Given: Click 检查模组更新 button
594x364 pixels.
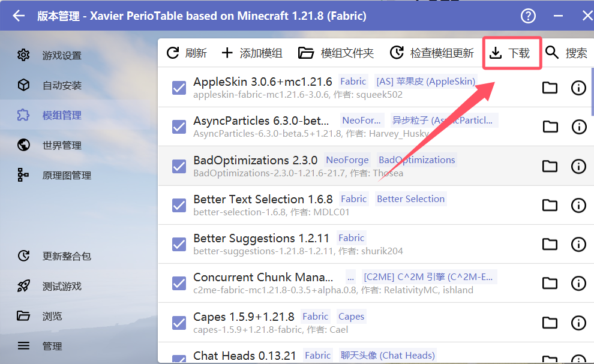Looking at the screenshot, I should pos(432,53).
